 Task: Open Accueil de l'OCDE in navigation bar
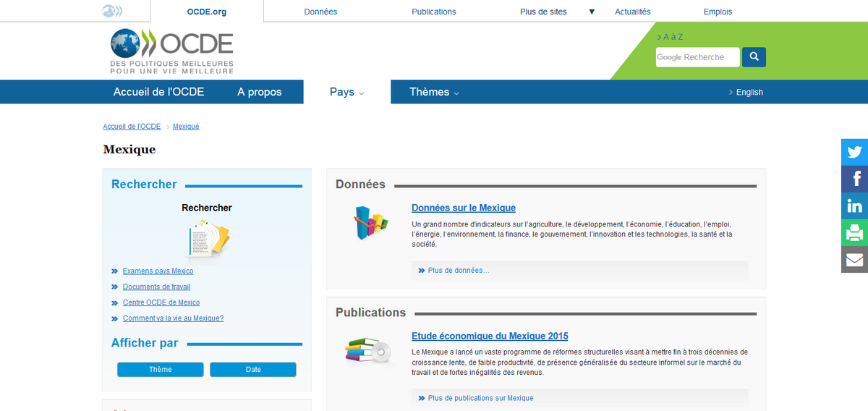click(158, 92)
